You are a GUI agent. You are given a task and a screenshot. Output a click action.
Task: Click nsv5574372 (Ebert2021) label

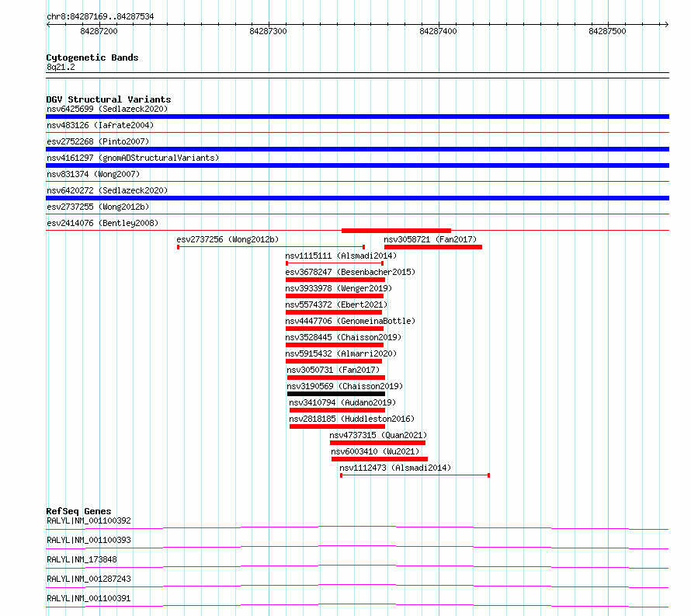[336, 305]
